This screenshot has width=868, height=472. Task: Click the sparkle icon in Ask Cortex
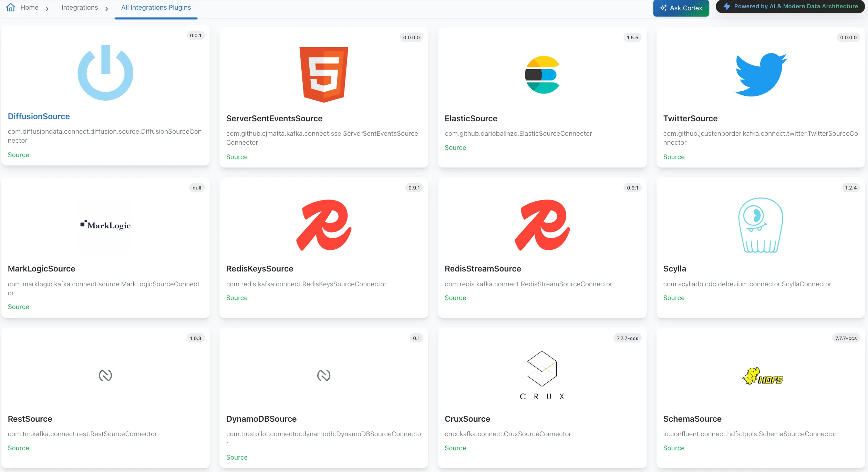[663, 8]
